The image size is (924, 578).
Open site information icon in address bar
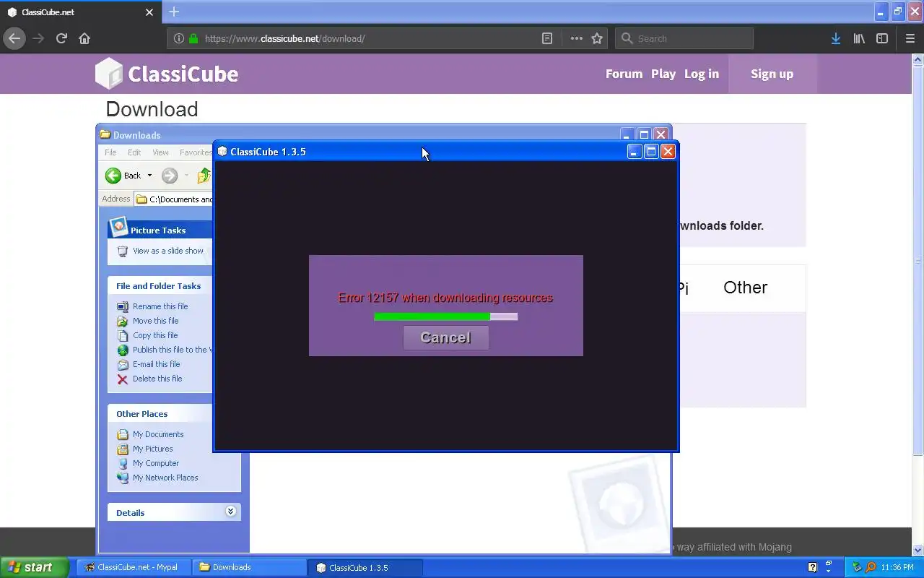click(178, 38)
